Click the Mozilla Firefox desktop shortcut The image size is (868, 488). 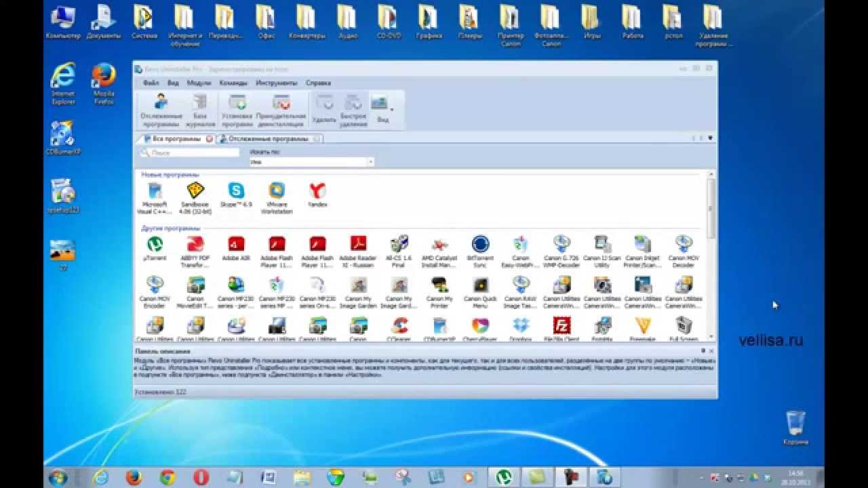pyautogui.click(x=104, y=84)
